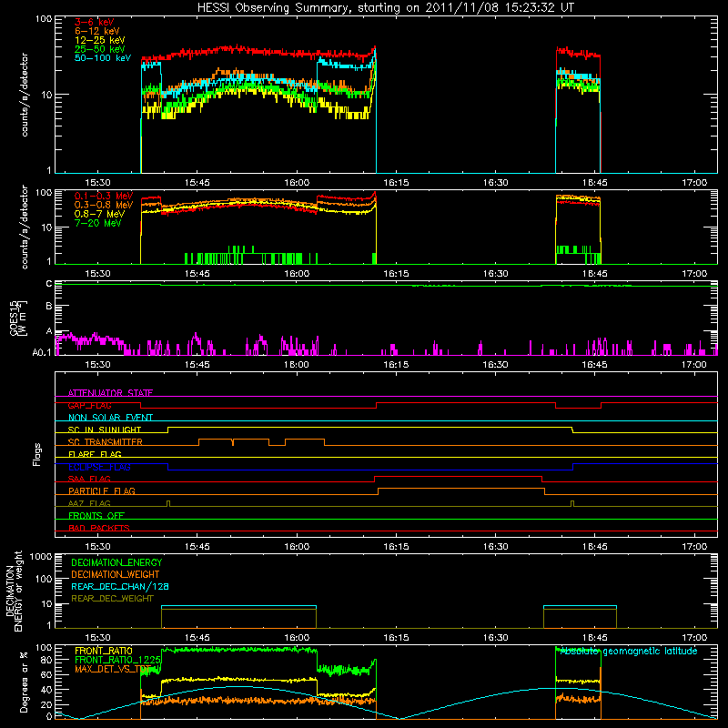Click 15:45 tick label under Flags panel

tap(197, 547)
